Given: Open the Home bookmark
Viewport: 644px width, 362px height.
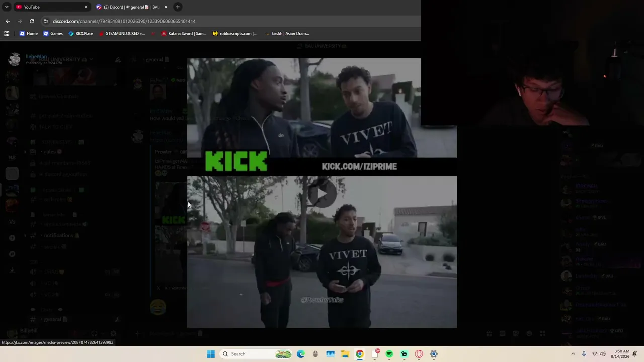Looking at the screenshot, I should (29, 33).
